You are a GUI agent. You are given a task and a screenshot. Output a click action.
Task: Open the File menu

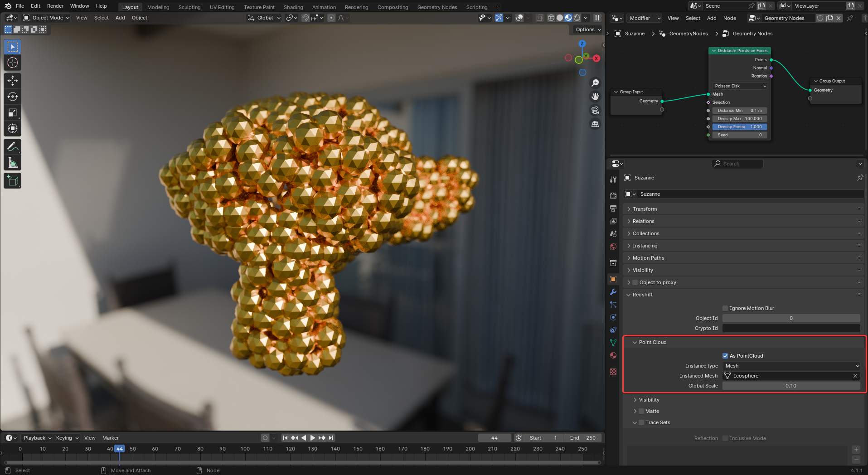coord(20,6)
